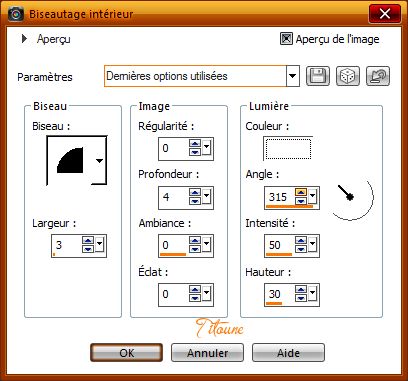Click the bevel shape preview thumbnail
Image resolution: width=408 pixels, height=381 pixels.
click(x=70, y=160)
